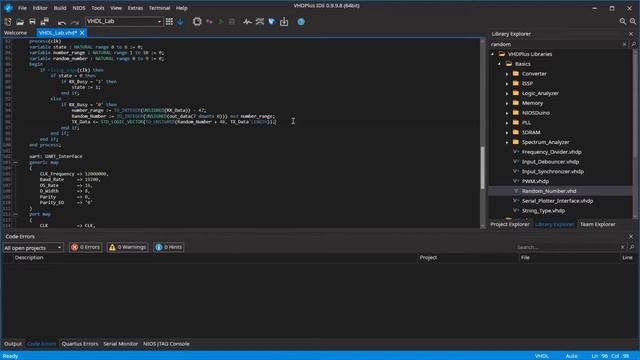Click the open folder toolbar icon
The width and height of the screenshot is (640, 360).
point(20,22)
